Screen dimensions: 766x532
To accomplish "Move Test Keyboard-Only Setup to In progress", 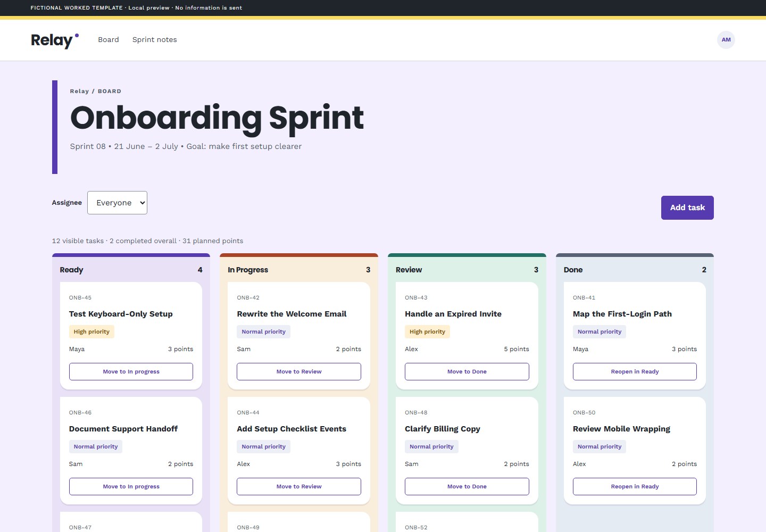I will (131, 372).
